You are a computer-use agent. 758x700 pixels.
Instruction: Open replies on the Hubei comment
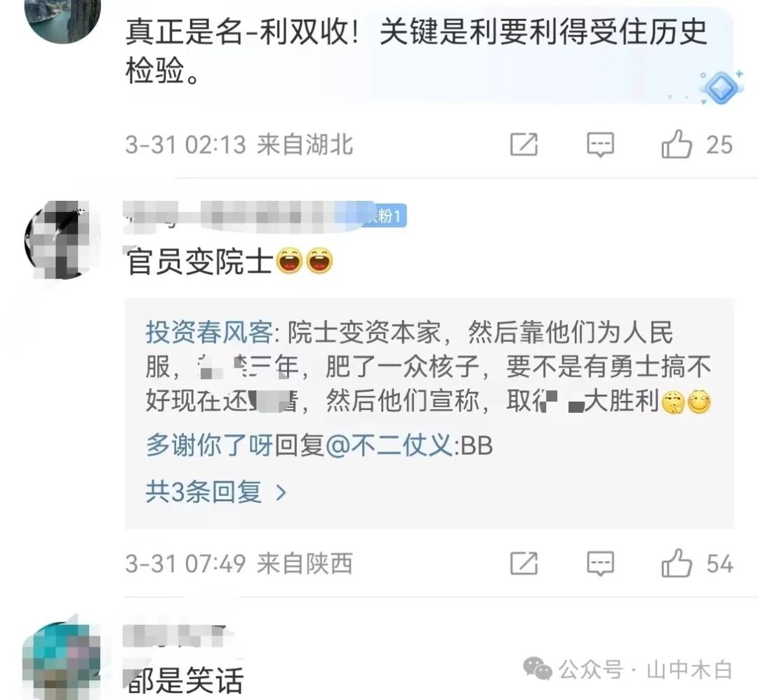pyautogui.click(x=600, y=144)
